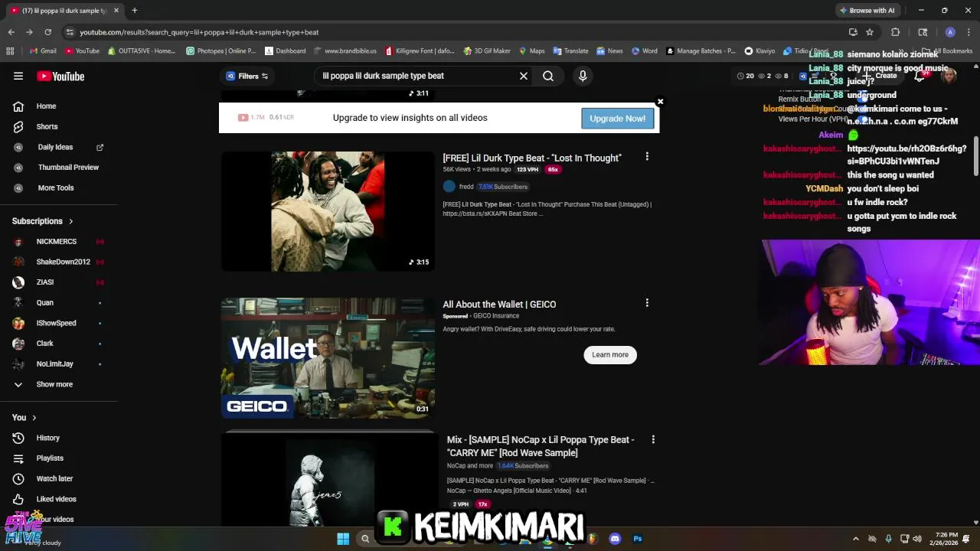Click the Browse with AI button

click(x=867, y=11)
